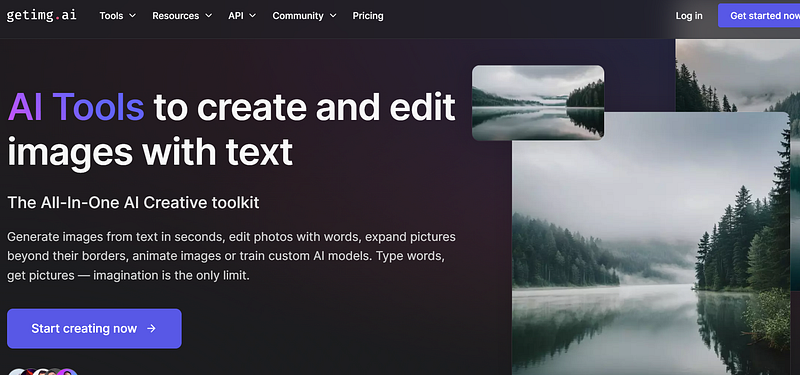Open the API dropdown menu
Image resolution: width=800 pixels, height=375 pixels.
click(242, 16)
